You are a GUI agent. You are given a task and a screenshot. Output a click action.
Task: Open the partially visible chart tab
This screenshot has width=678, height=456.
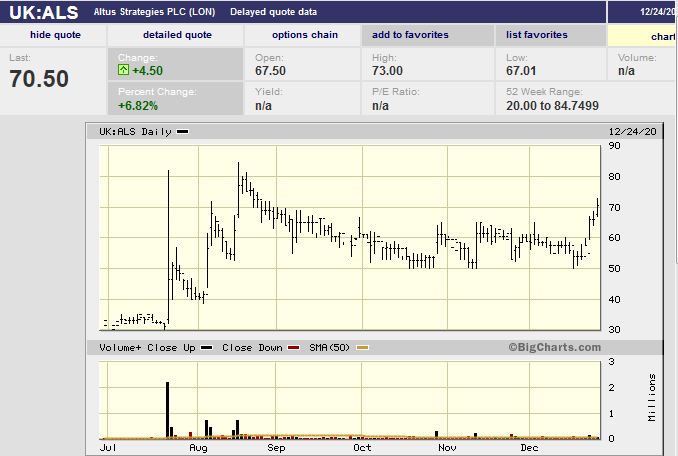click(660, 36)
